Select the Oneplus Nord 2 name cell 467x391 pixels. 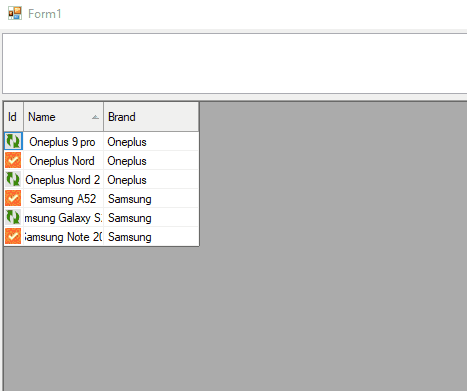[63, 179]
